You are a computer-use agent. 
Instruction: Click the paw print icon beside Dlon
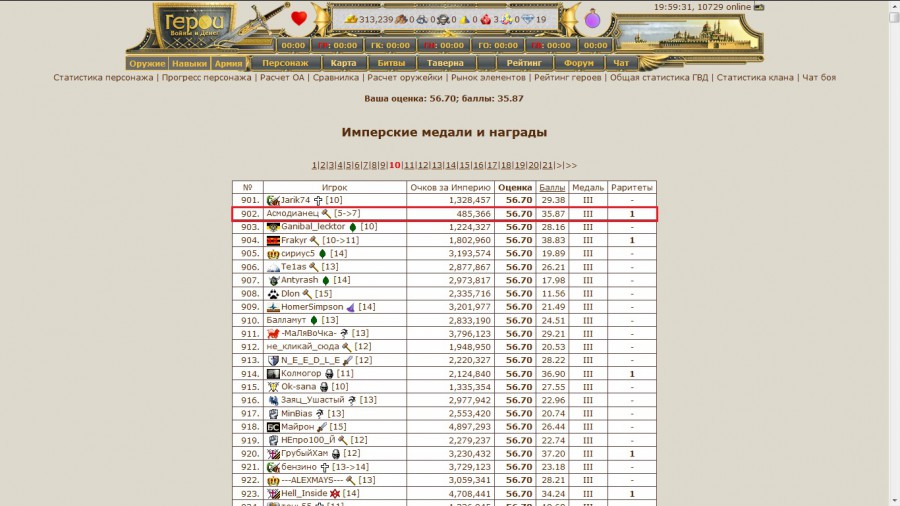click(x=273, y=294)
